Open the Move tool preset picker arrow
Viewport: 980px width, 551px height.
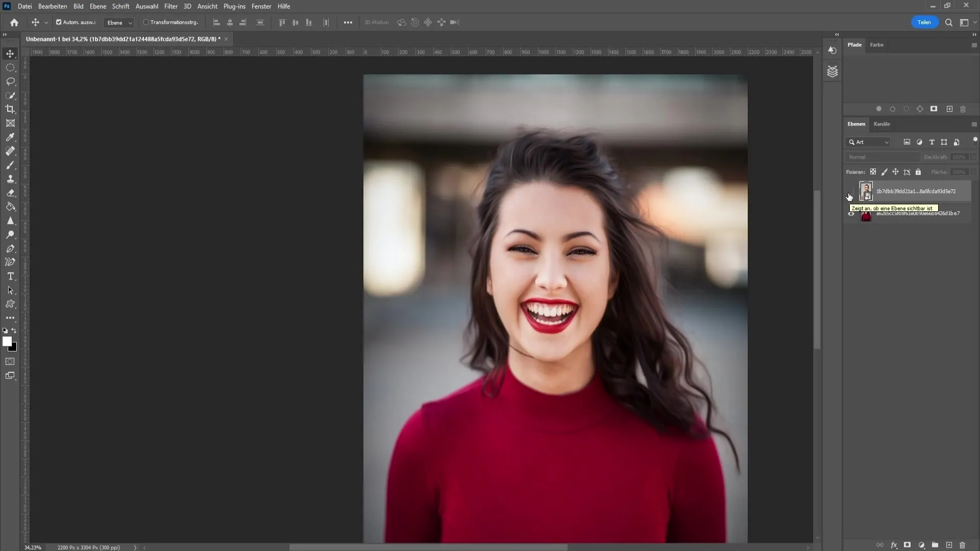[x=46, y=22]
